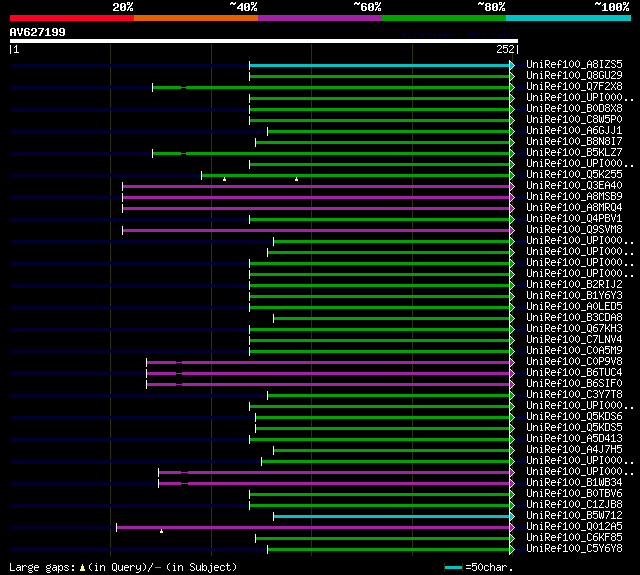Image resolution: width=640 pixels, height=575 pixels.
Task: Select hit label UniRef100_B2RIJ2
Action: tap(574, 284)
